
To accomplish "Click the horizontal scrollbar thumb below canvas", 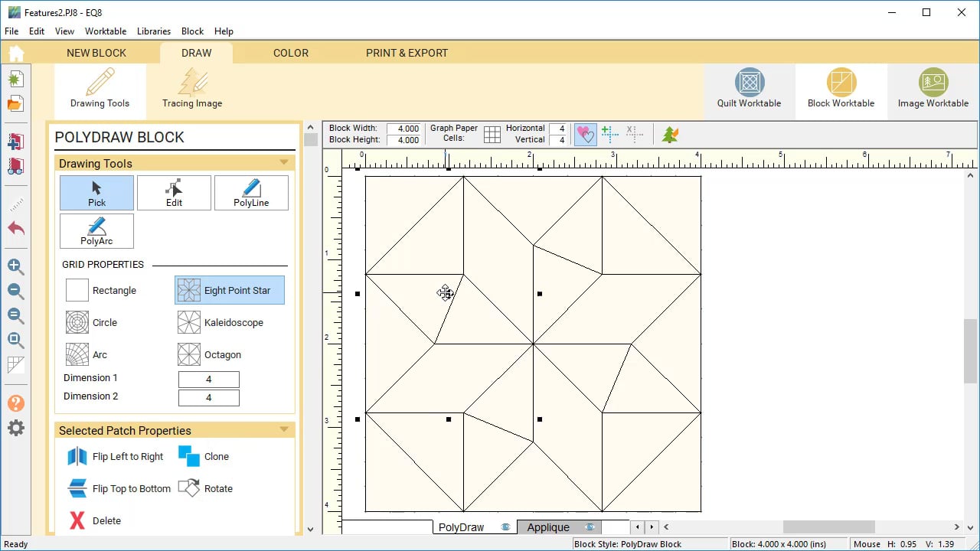I will point(828,527).
